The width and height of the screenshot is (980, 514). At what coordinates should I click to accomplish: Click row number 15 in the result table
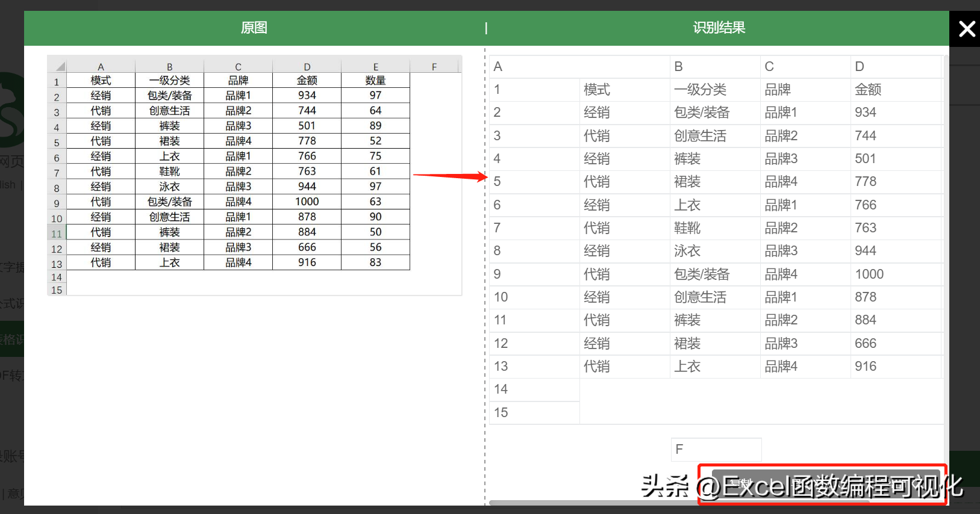[x=534, y=413]
